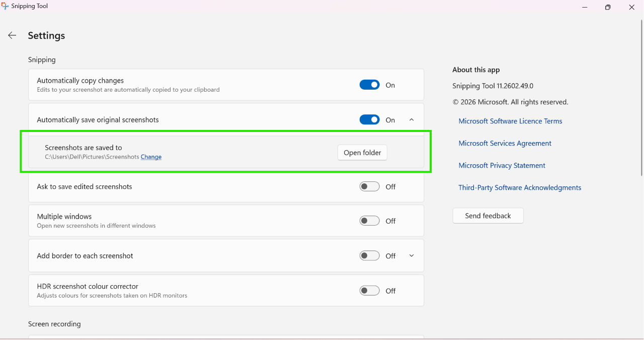Enable Ask to save edited screenshots

(x=369, y=186)
